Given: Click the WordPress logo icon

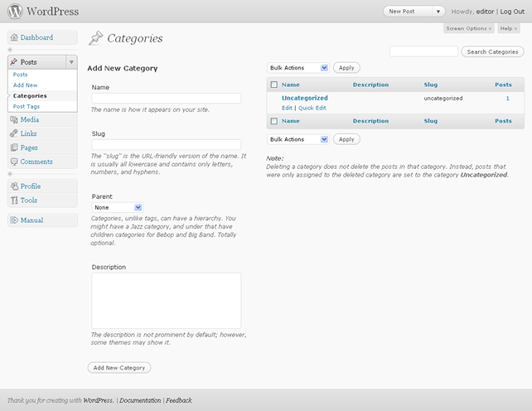Looking at the screenshot, I should click(x=15, y=12).
